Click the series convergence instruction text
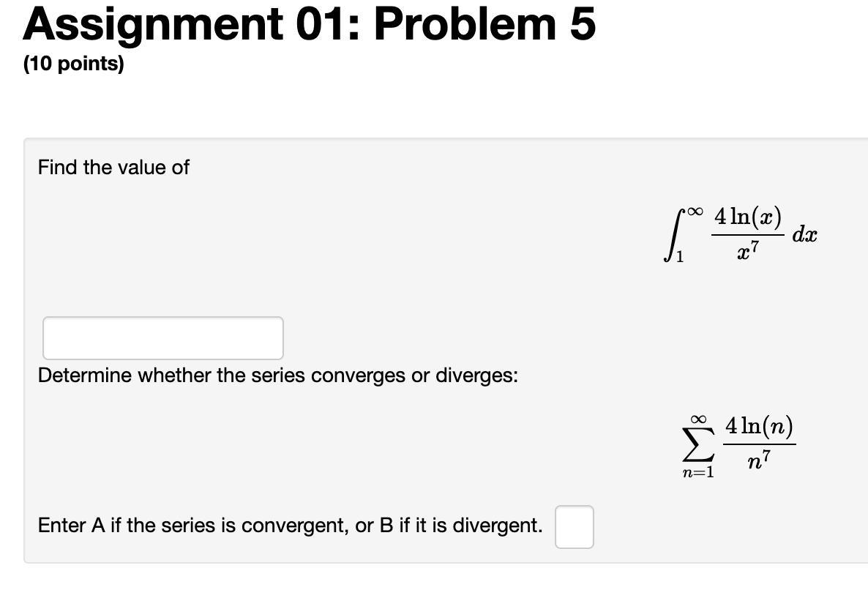 [x=278, y=376]
